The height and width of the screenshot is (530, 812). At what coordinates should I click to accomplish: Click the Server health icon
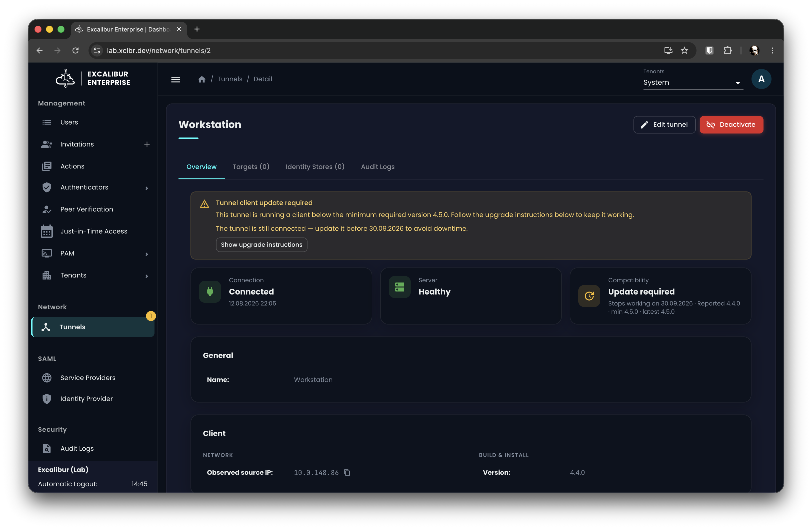399,287
